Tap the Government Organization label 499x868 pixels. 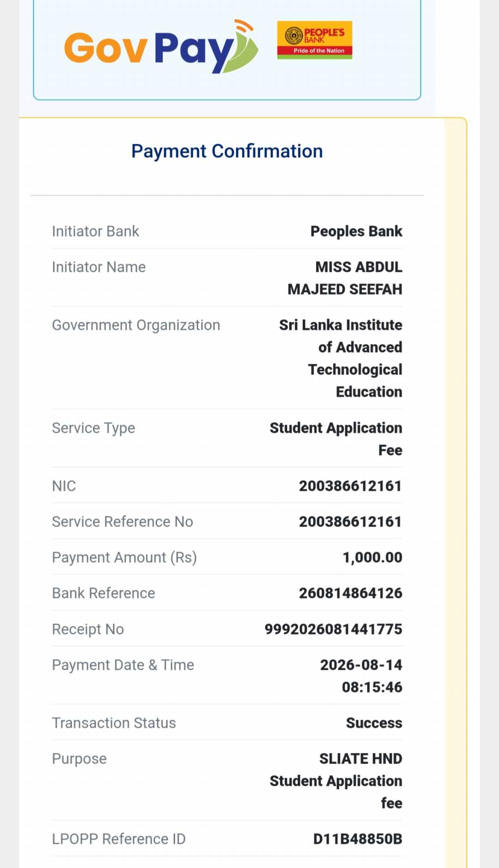136,325
